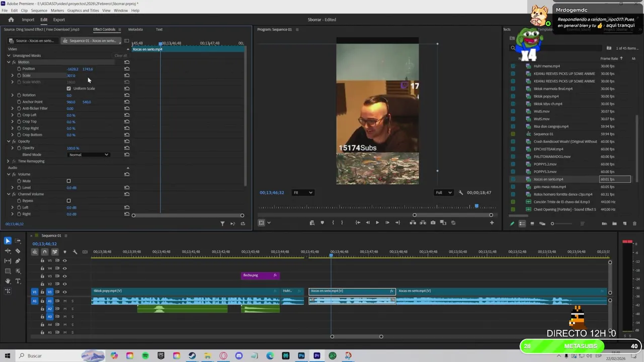The image size is (644, 362).
Task: Expand the Rotation property twirl
Action: pyautogui.click(x=13, y=95)
